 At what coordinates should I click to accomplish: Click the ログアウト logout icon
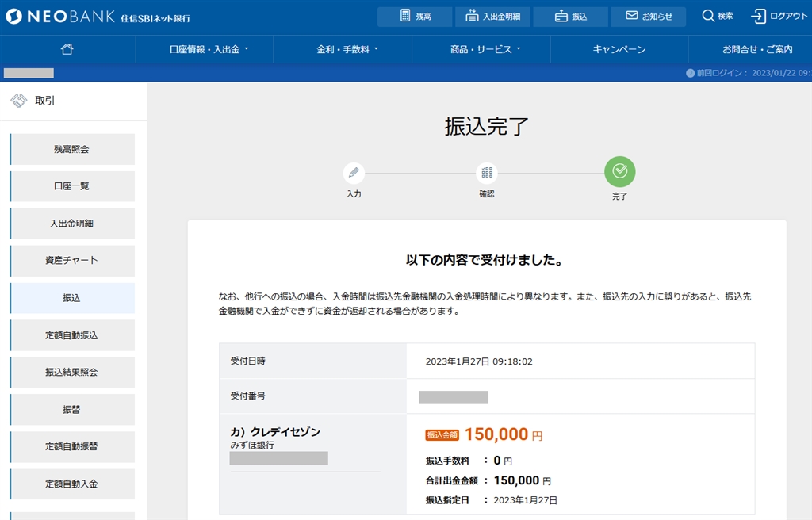[x=758, y=16]
